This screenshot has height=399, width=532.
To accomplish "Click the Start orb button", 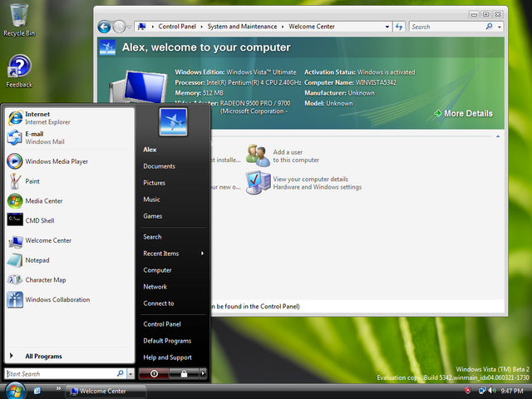I will tap(15, 391).
